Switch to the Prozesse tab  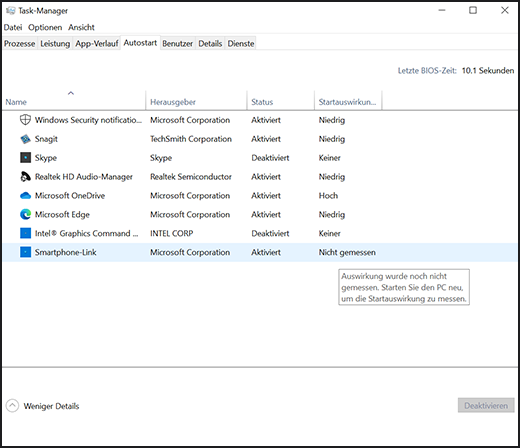20,44
